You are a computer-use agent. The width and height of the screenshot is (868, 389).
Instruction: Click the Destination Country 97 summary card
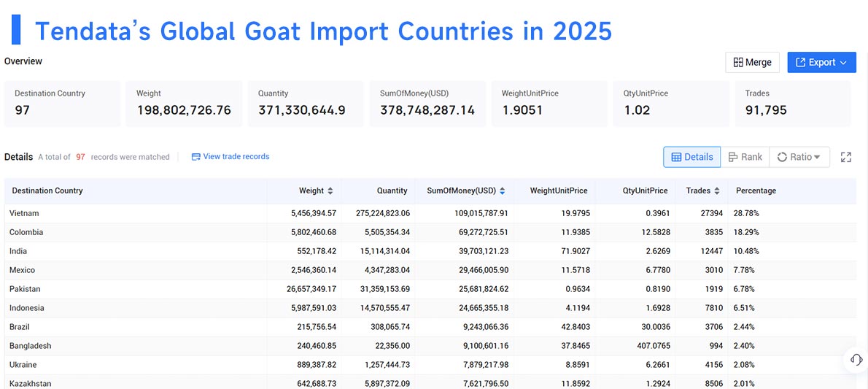point(62,104)
